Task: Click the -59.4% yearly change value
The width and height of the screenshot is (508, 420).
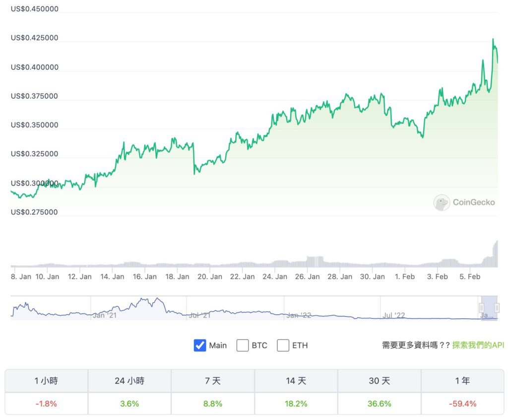Action: point(463,404)
